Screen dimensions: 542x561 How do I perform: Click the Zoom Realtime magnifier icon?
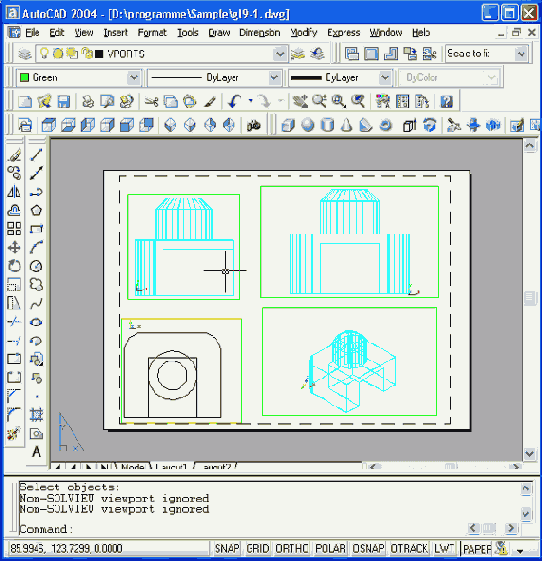point(319,102)
